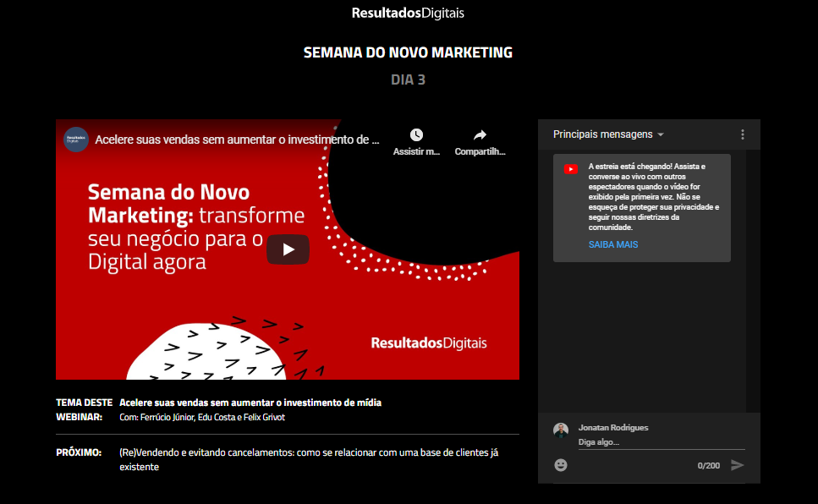Screen dimensions: 818x504
Task: Click next webinar text '(Re)Vendendo e evitando cancelamentos'
Action: pos(309,460)
